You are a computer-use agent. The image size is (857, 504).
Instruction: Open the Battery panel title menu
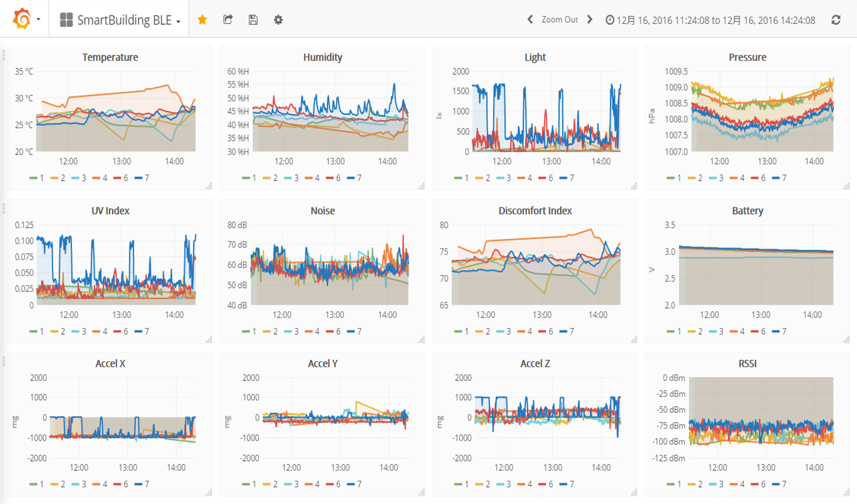[747, 210]
